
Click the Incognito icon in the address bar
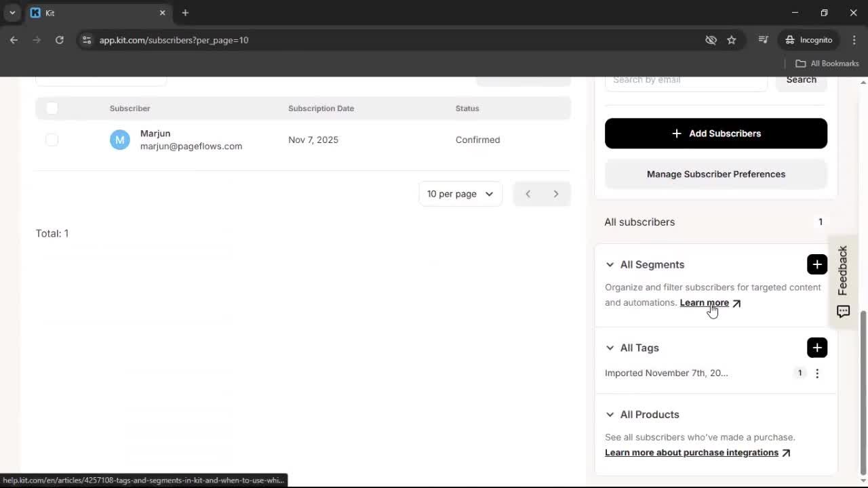click(x=789, y=40)
